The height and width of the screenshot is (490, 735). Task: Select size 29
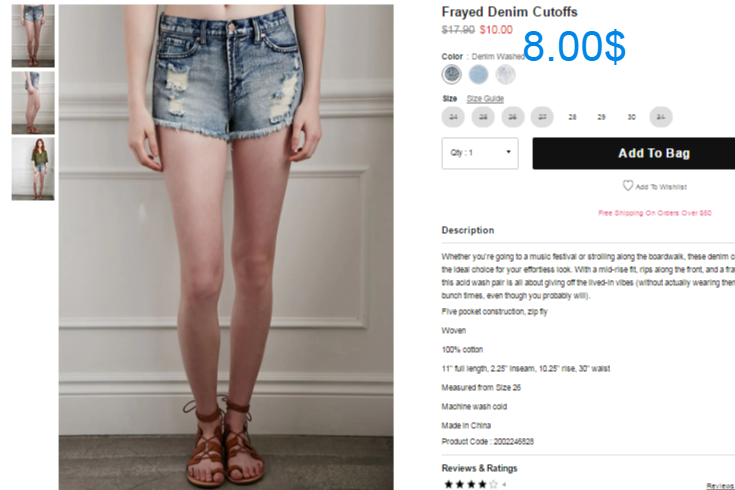(x=601, y=117)
